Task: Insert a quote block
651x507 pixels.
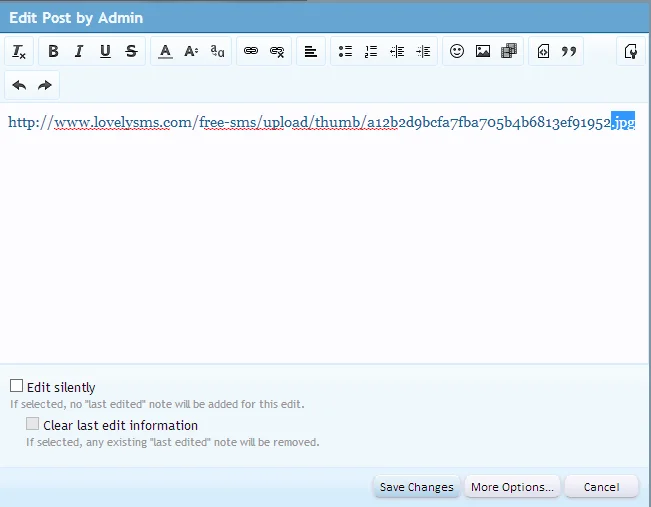Action: 569,52
